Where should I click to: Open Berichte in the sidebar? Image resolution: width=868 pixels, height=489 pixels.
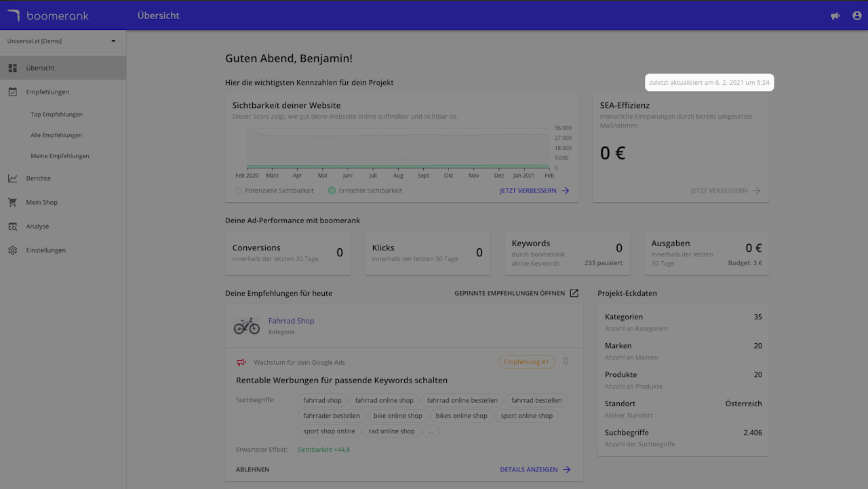[x=63, y=178]
